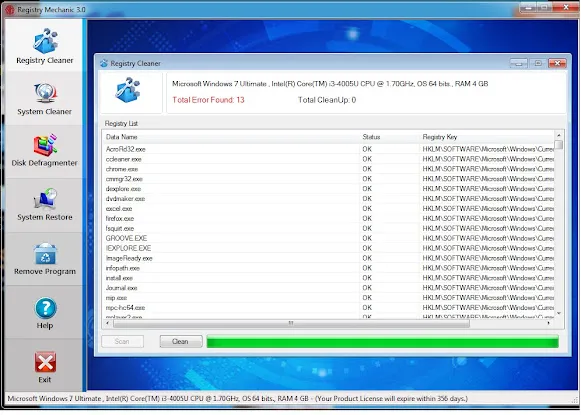Minimize the Registry Cleaner inner window
Image resolution: width=581 pixels, height=415 pixels.
point(518,63)
